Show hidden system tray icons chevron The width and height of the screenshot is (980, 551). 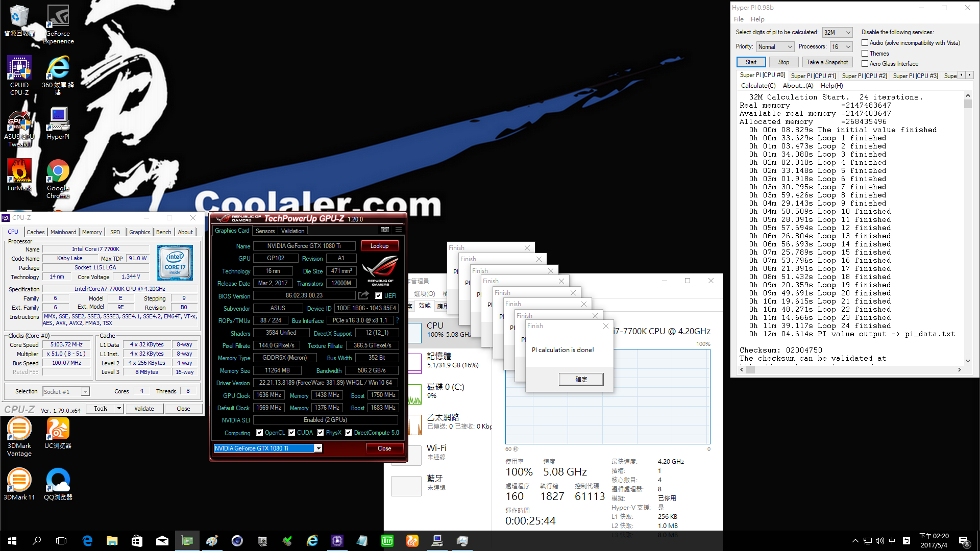[855, 541]
